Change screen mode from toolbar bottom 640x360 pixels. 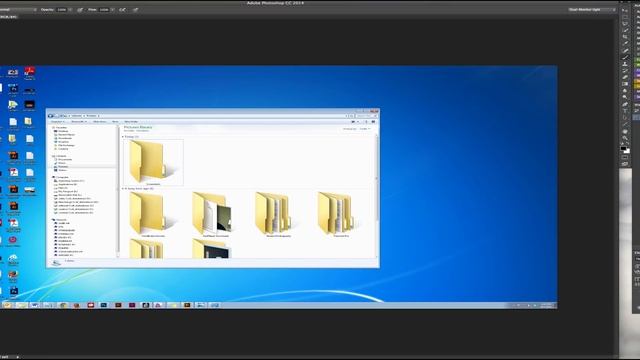tap(625, 164)
